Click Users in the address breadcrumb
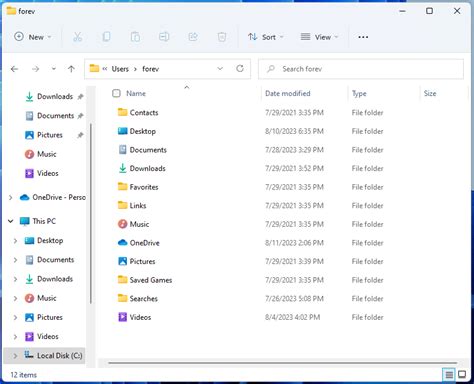This screenshot has width=474, height=384. (120, 69)
